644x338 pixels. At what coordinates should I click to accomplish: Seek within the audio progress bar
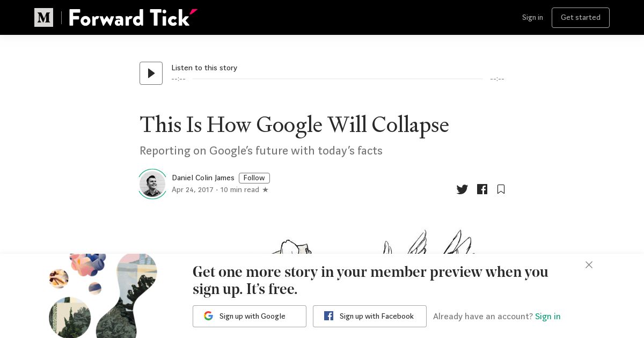(338, 79)
